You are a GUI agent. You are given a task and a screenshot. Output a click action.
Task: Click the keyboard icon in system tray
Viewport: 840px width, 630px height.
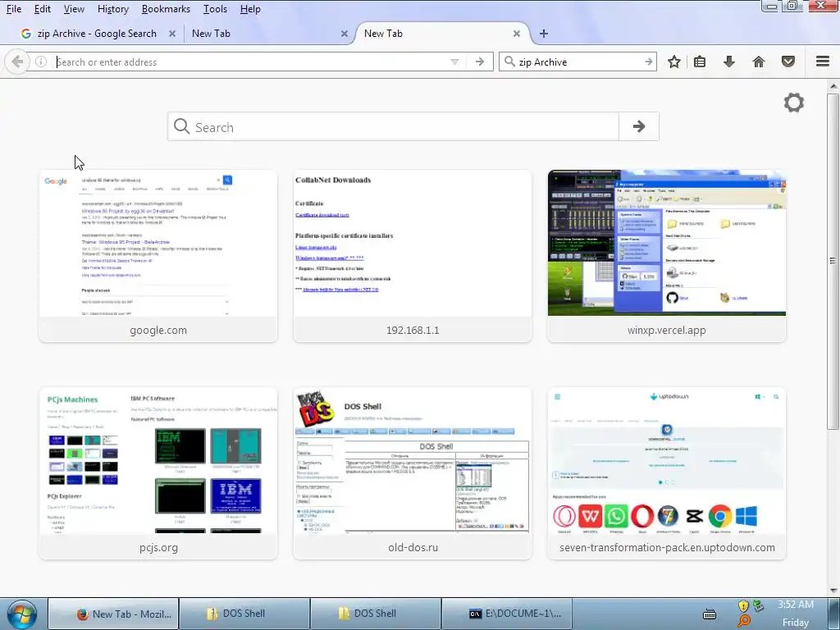[710, 614]
